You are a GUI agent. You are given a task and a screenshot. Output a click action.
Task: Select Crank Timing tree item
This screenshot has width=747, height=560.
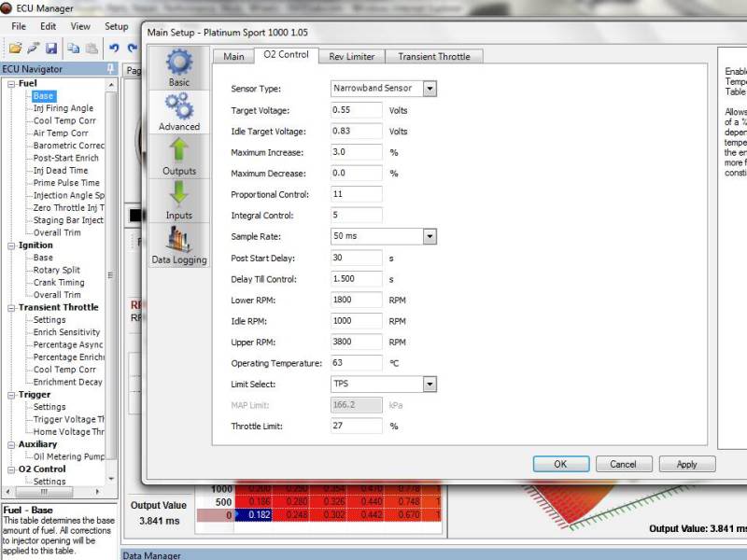pyautogui.click(x=59, y=283)
